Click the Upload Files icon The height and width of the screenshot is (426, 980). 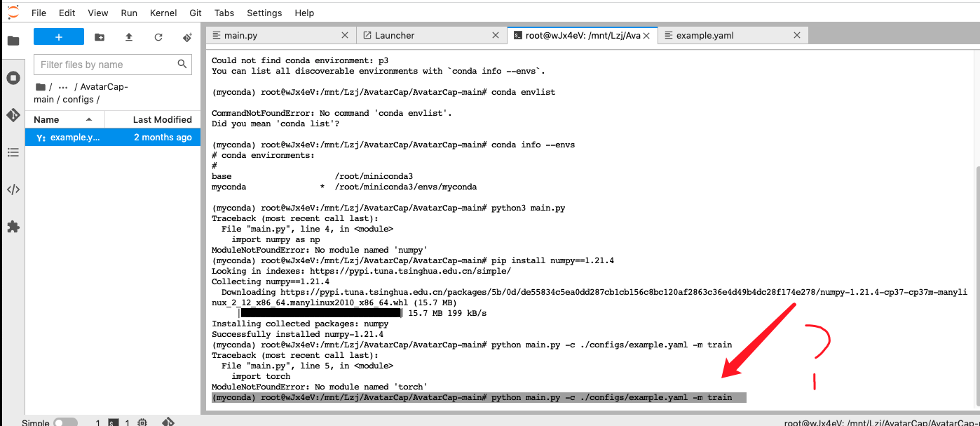coord(129,37)
